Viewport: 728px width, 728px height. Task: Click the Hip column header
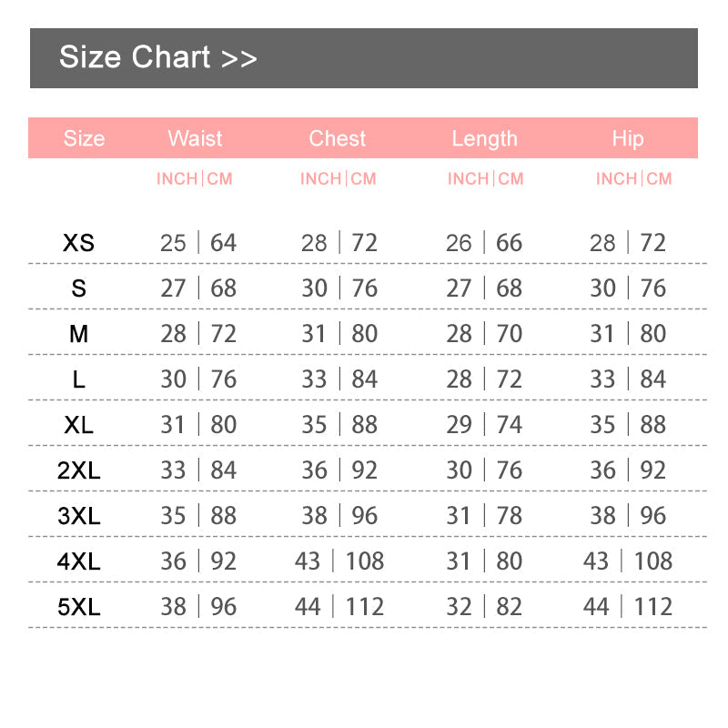627,138
